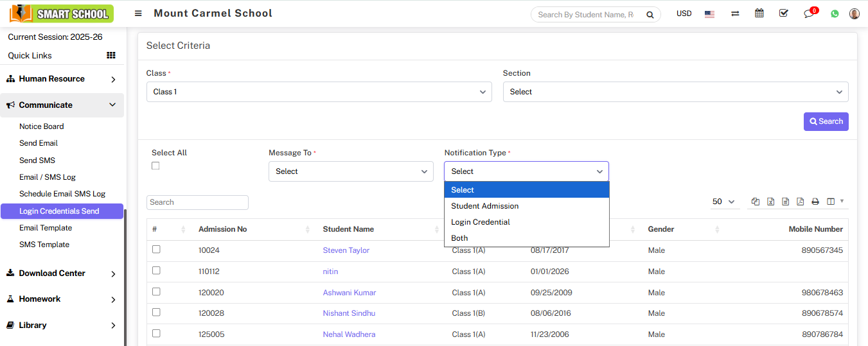
Task: Export table as PDF icon
Action: 800,202
